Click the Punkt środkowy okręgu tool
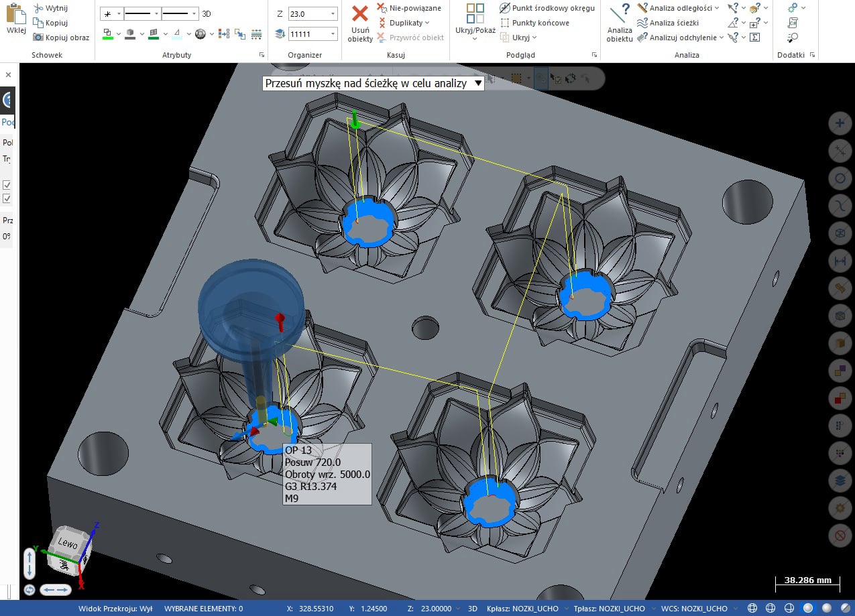 pyautogui.click(x=547, y=8)
